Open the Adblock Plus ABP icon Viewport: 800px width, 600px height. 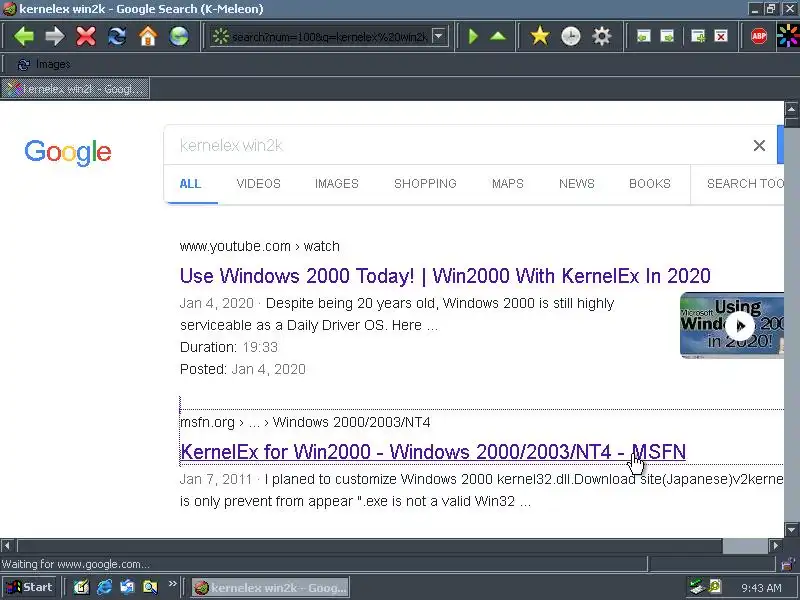pos(759,36)
